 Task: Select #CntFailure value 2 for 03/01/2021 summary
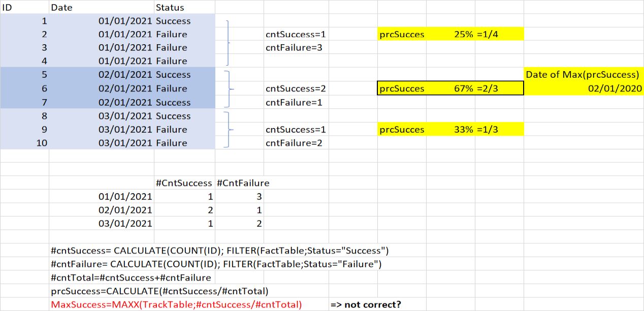click(x=239, y=223)
